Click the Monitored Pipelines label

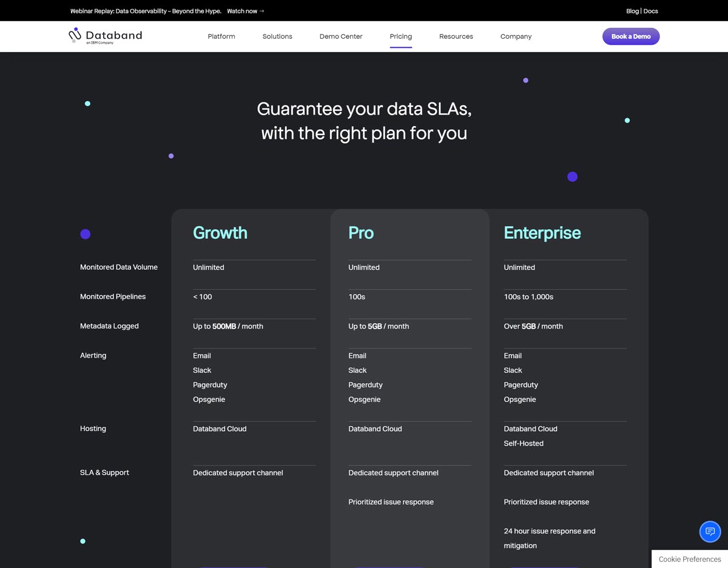click(113, 296)
